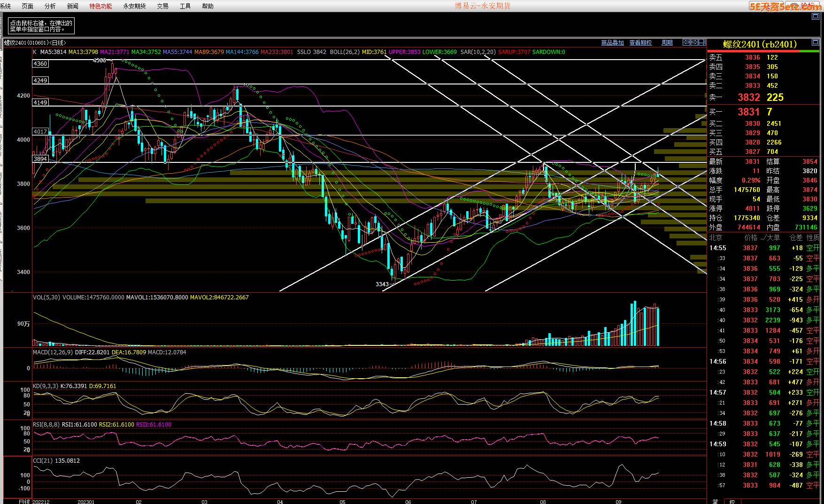Click the 仓差 column header in the tick list
Screen dimensions: 824x504
[796, 238]
